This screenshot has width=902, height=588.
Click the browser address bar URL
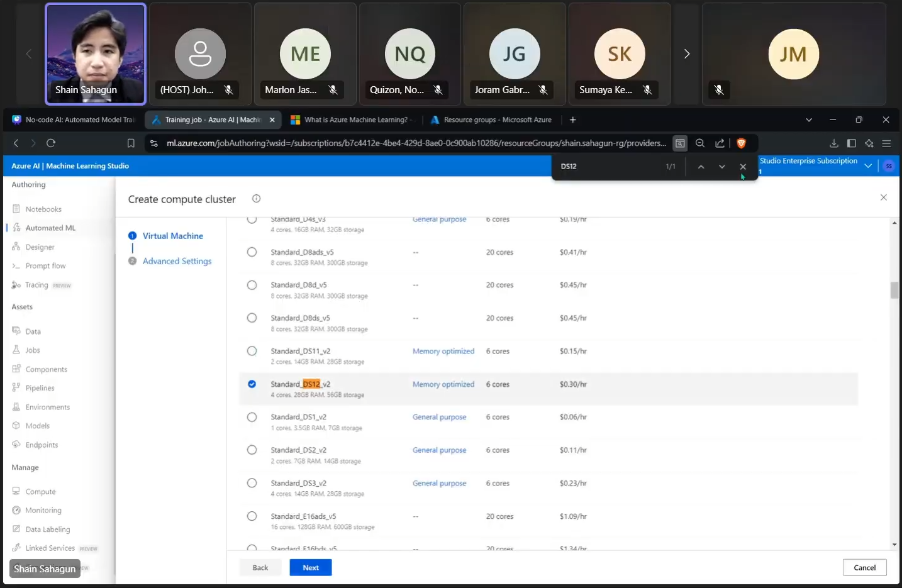tap(416, 143)
